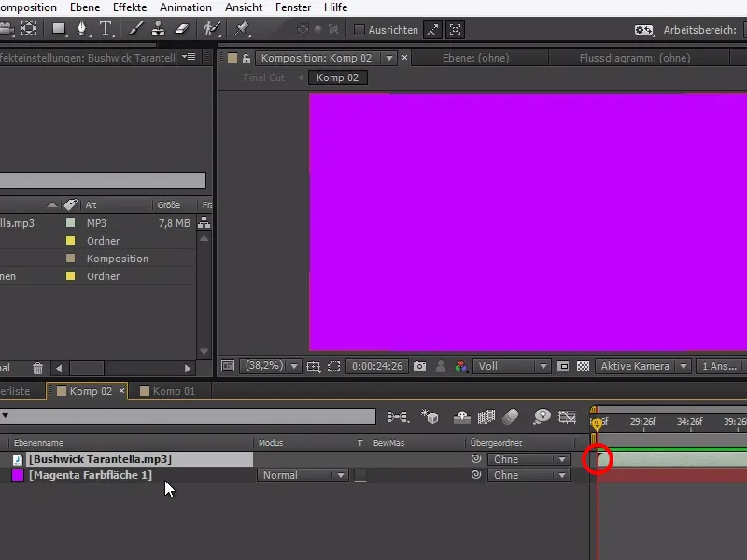Select the Rectangle shape tool
The width and height of the screenshot is (747, 560).
(58, 29)
